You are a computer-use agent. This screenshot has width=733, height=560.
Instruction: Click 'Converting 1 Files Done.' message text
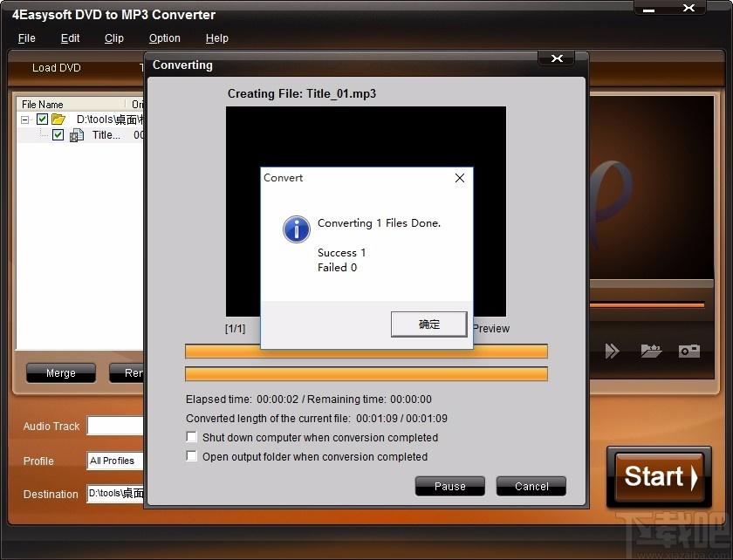[x=379, y=223]
